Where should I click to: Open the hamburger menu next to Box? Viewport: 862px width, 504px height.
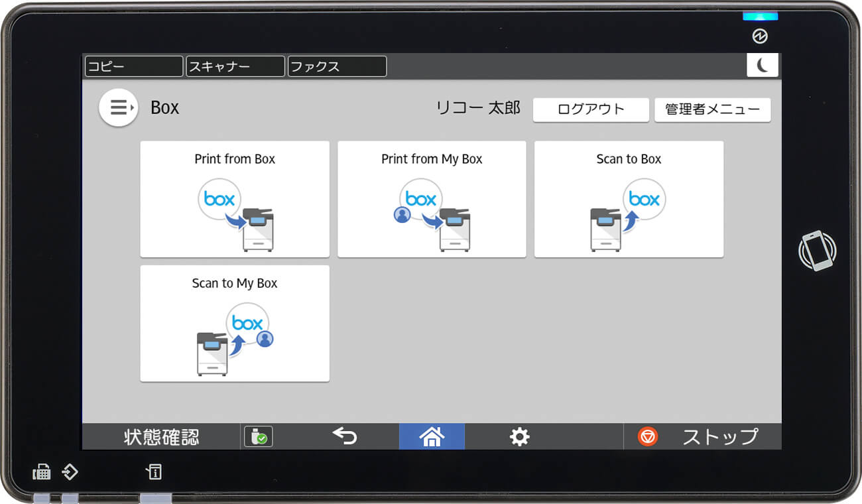[118, 107]
